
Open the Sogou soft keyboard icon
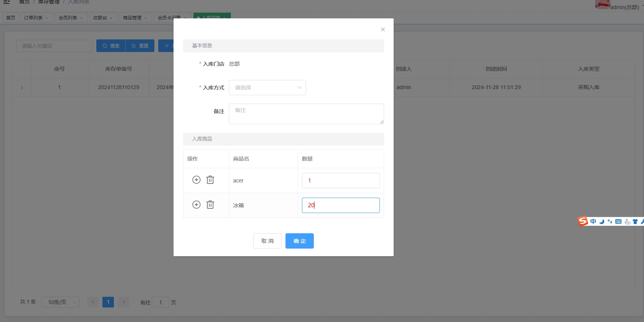click(618, 221)
